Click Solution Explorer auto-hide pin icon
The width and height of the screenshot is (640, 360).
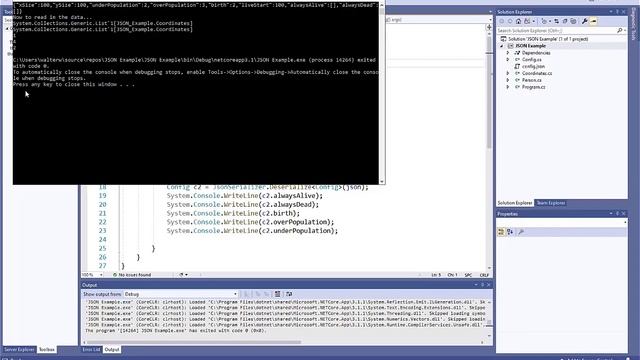click(x=617, y=12)
